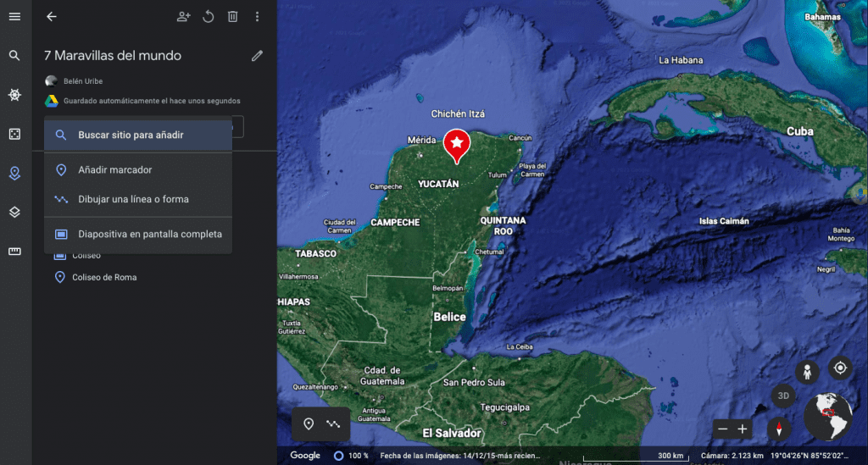Edit project title with pencil icon

pyautogui.click(x=258, y=56)
